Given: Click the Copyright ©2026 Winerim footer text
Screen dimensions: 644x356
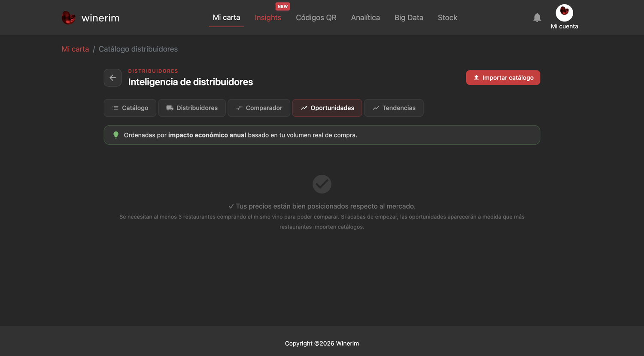Looking at the screenshot, I should (322, 343).
